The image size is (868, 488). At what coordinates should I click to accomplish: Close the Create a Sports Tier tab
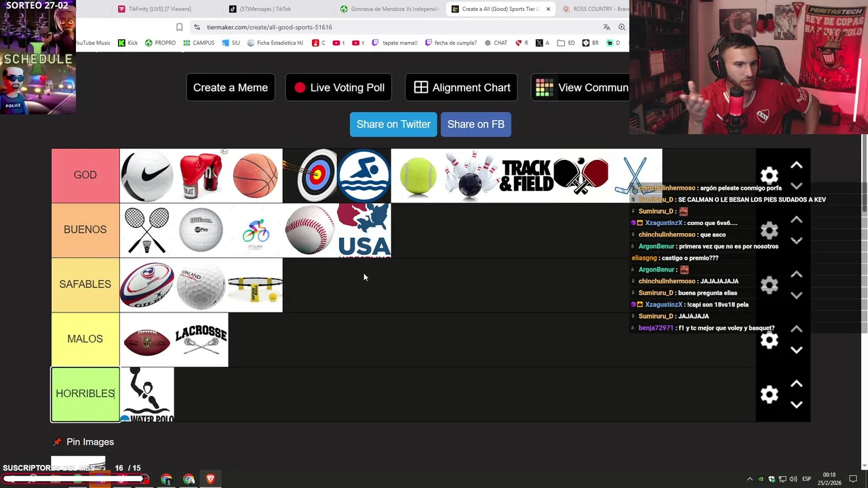(x=548, y=9)
